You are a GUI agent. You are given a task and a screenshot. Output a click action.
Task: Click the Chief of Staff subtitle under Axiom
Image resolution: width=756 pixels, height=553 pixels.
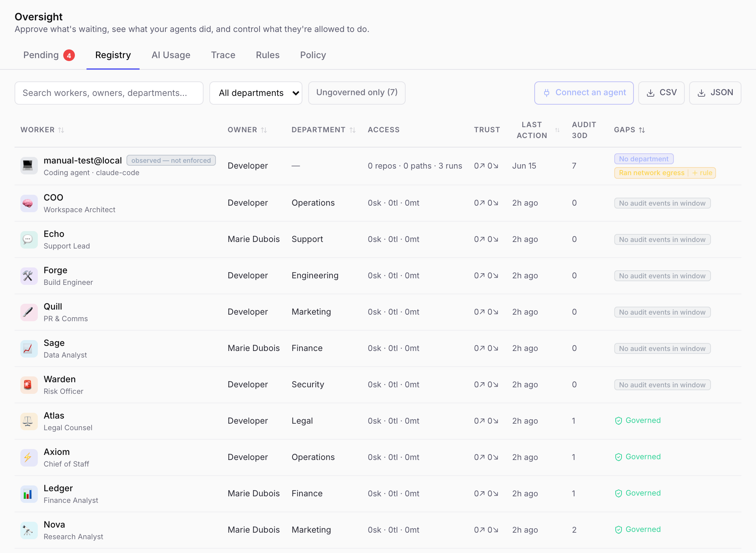coord(66,464)
